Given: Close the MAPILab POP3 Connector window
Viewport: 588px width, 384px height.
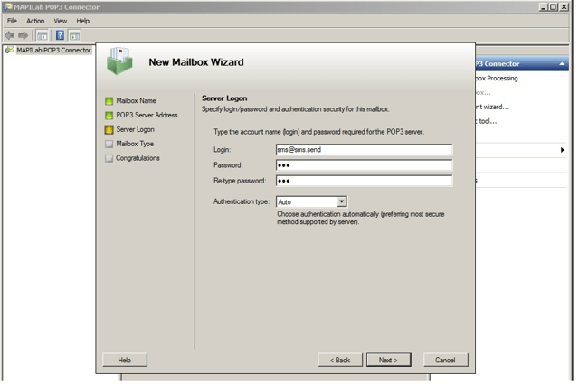Looking at the screenshot, I should point(564,6).
